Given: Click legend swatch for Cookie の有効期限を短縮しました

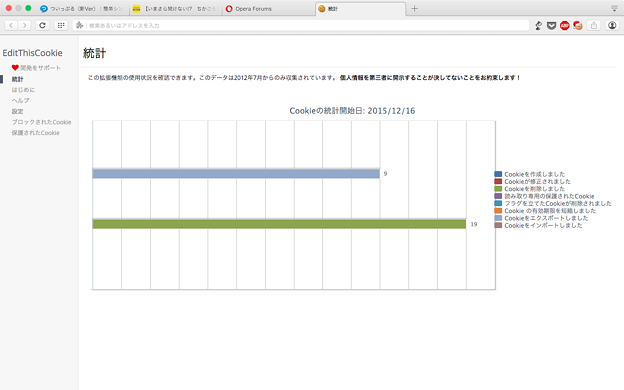Looking at the screenshot, I should tap(498, 211).
